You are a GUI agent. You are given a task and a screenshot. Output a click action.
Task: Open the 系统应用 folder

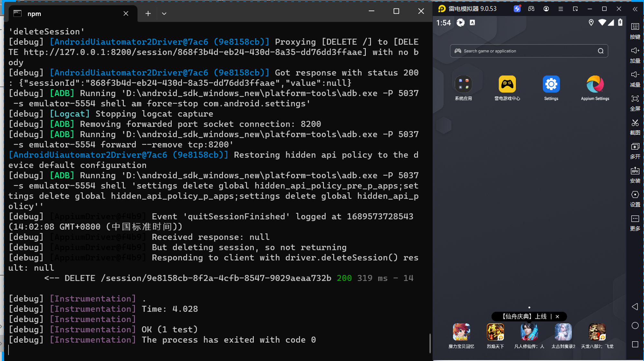click(463, 84)
